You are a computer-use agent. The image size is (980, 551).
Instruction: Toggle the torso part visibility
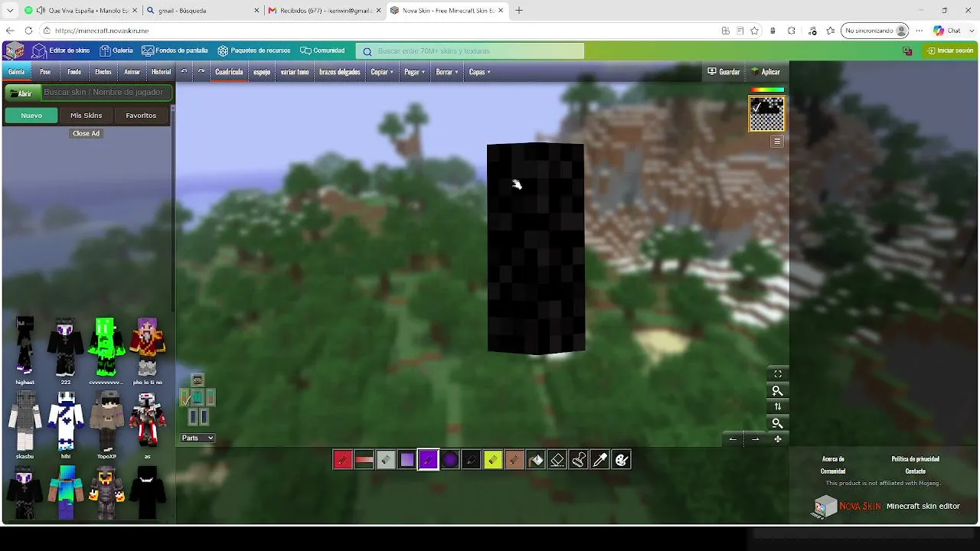[198, 397]
